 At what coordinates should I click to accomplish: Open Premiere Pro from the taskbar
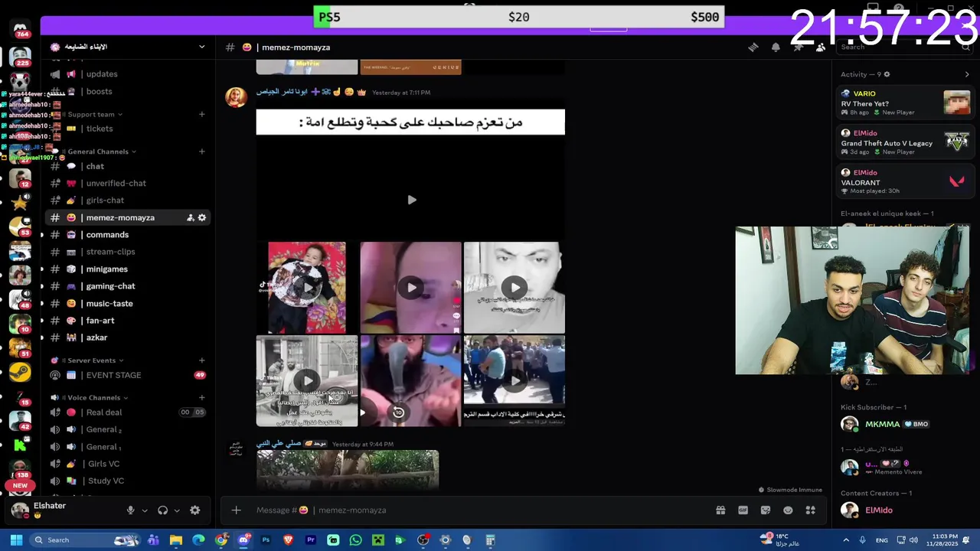click(311, 540)
